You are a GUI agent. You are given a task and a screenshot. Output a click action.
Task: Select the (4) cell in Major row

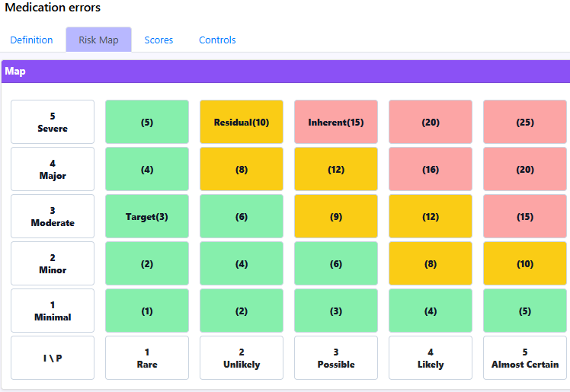point(147,169)
